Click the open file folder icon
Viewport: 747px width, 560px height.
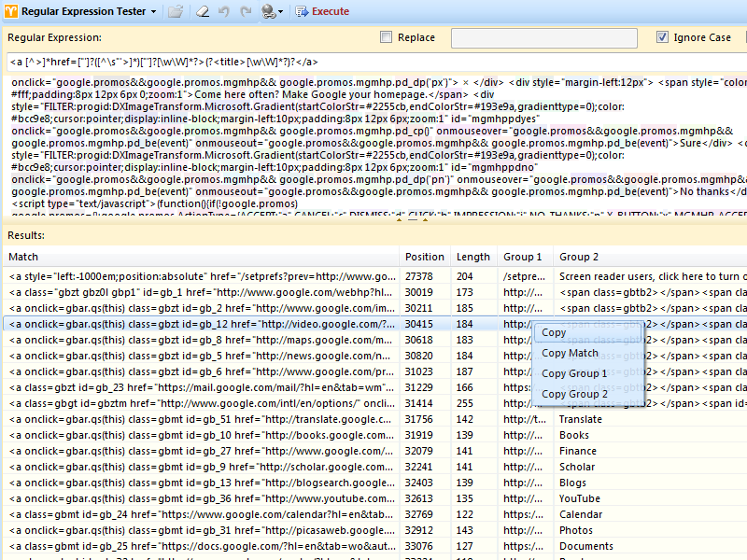pos(176,11)
